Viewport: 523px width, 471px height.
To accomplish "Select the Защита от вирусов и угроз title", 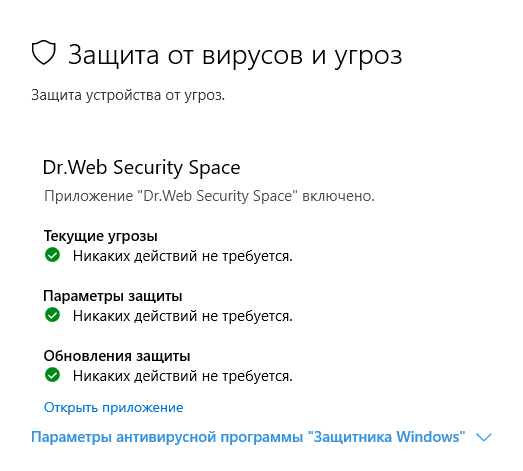I will pyautogui.click(x=235, y=55).
